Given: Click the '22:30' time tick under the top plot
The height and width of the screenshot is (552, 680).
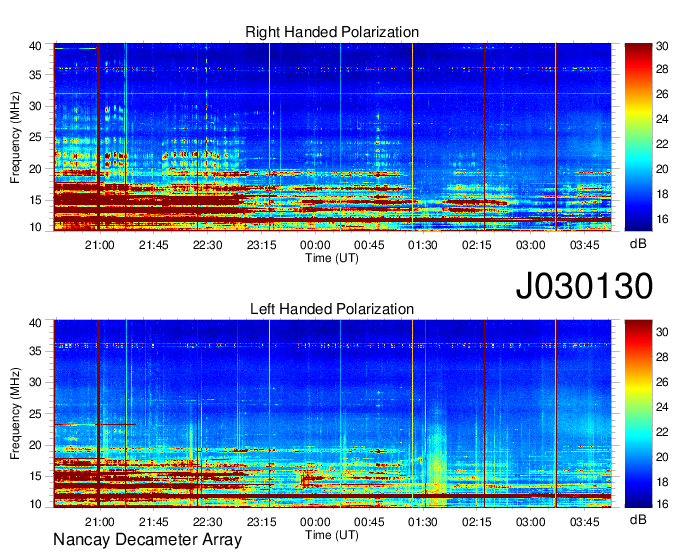Looking at the screenshot, I should tap(207, 245).
